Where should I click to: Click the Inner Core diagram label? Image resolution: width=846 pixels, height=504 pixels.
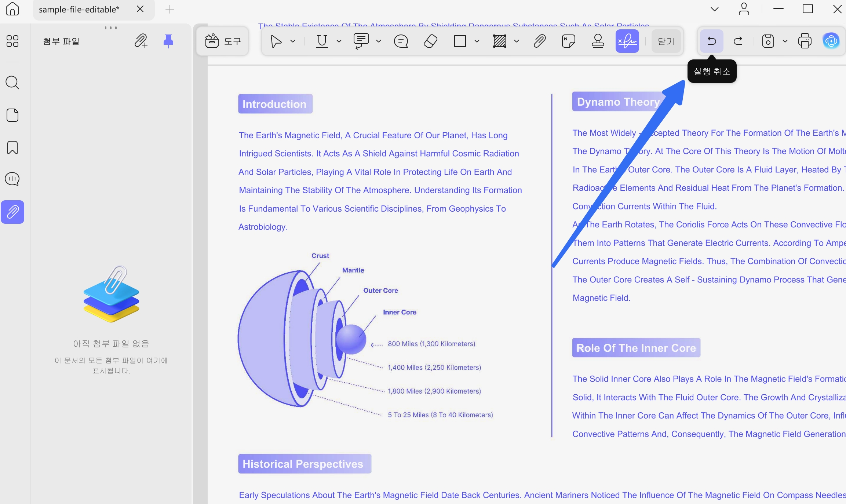coord(400,312)
